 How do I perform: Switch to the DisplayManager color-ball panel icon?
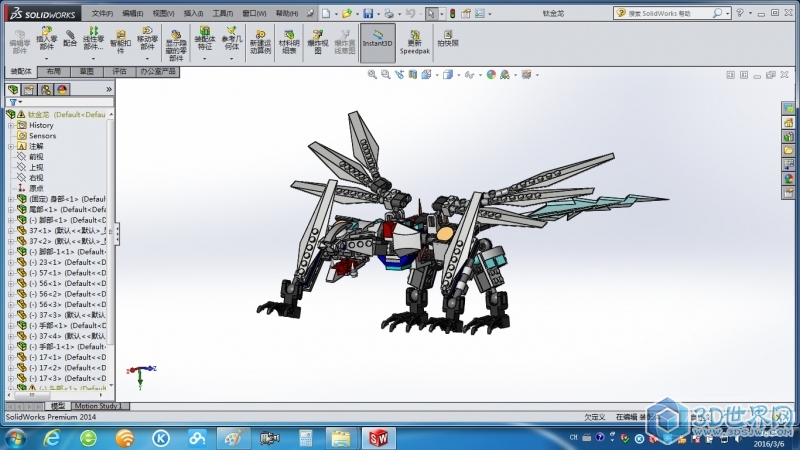pyautogui.click(x=62, y=89)
